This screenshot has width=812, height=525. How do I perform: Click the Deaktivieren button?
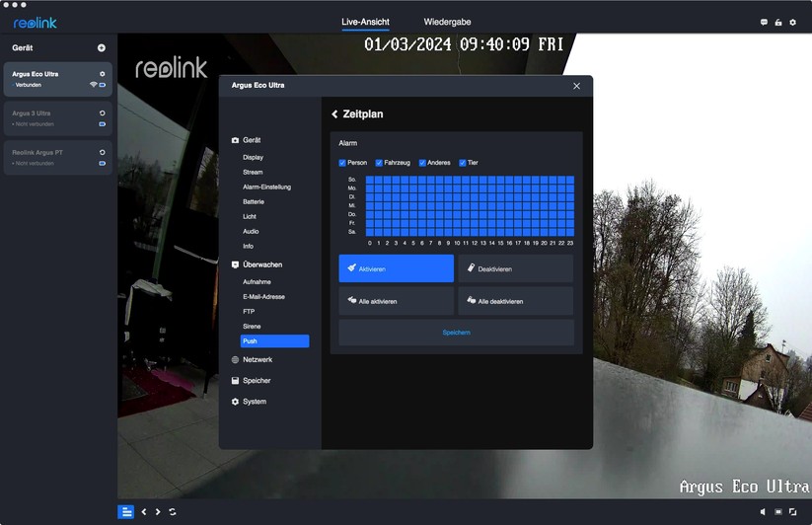pyautogui.click(x=516, y=268)
